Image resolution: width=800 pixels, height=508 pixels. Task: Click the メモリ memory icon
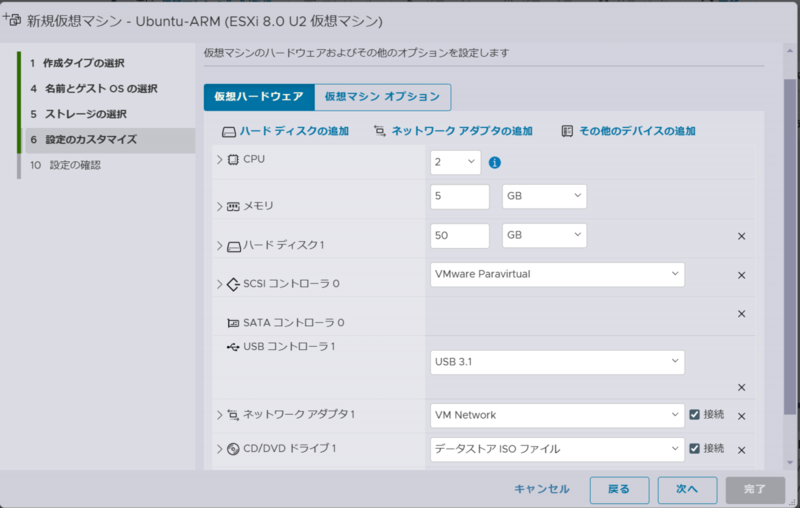[x=233, y=207]
